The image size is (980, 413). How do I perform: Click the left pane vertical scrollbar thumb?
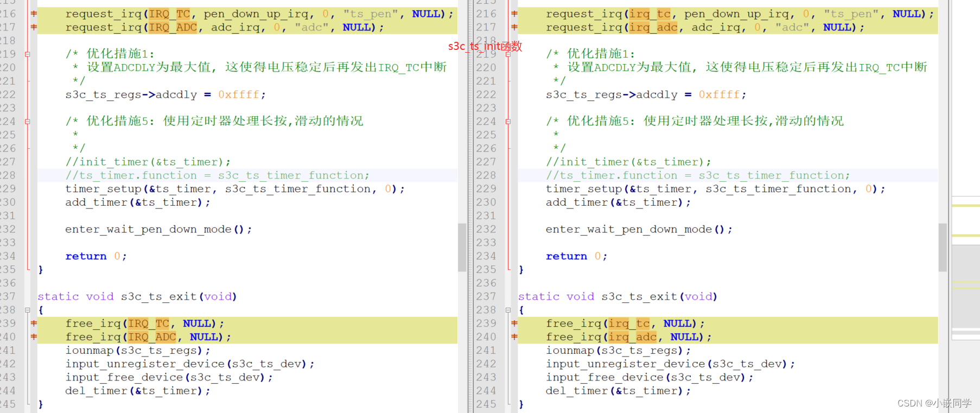tap(462, 247)
